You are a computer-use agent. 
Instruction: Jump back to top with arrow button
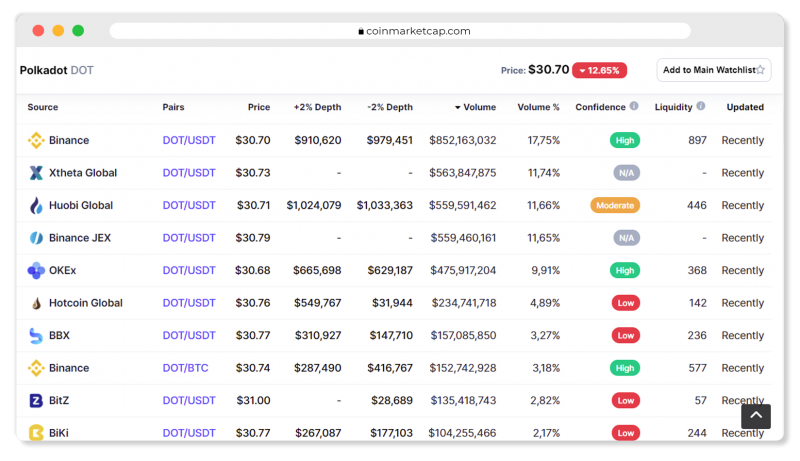click(756, 416)
